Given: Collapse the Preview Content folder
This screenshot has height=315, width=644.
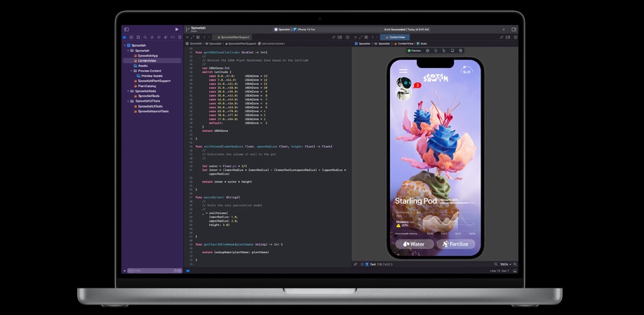Looking at the screenshot, I should (x=131, y=71).
